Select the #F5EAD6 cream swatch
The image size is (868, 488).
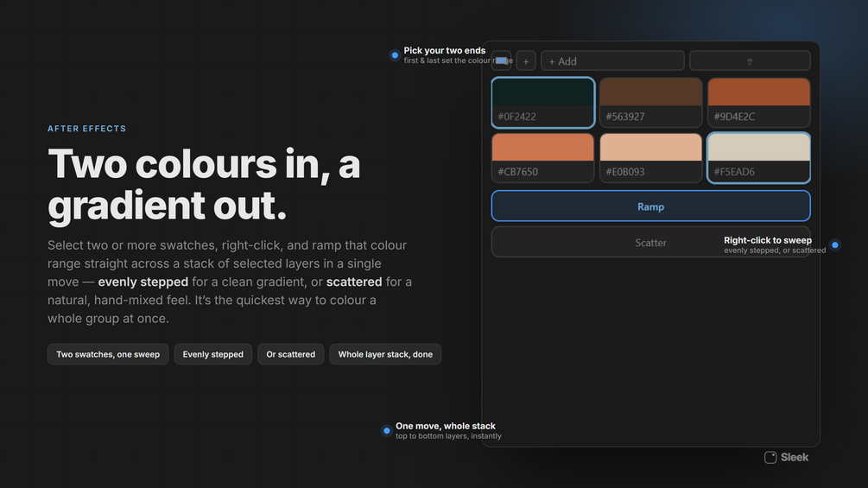pos(758,158)
